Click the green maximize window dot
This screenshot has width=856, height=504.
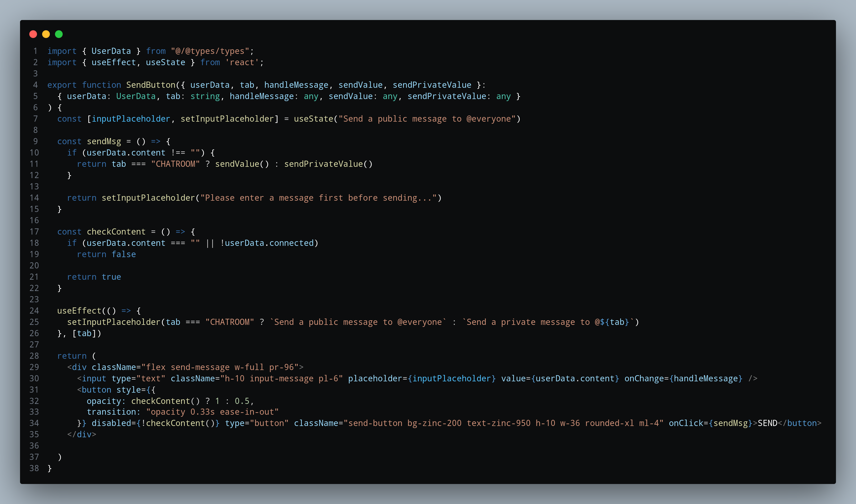pos(59,34)
